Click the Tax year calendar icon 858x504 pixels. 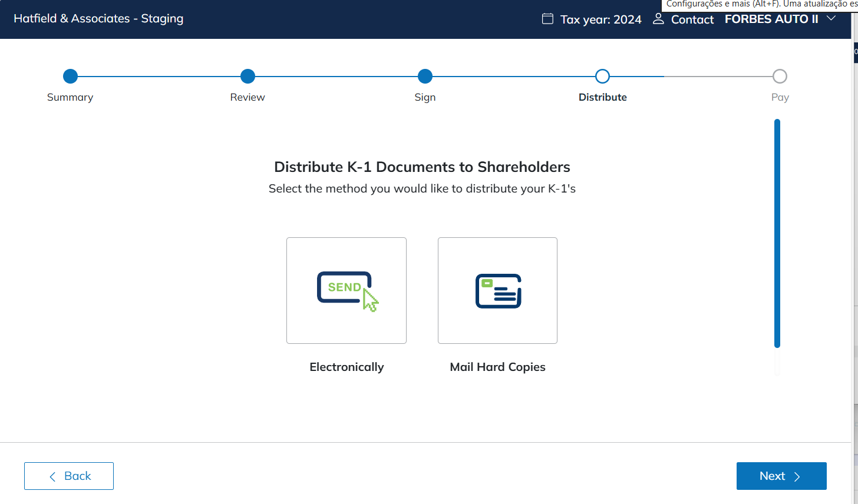547,19
